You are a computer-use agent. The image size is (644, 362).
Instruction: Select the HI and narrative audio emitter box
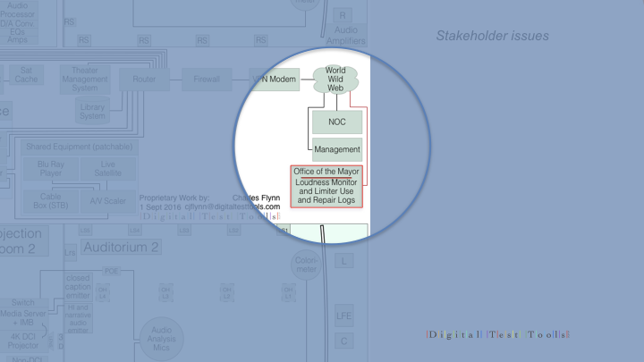(78, 319)
